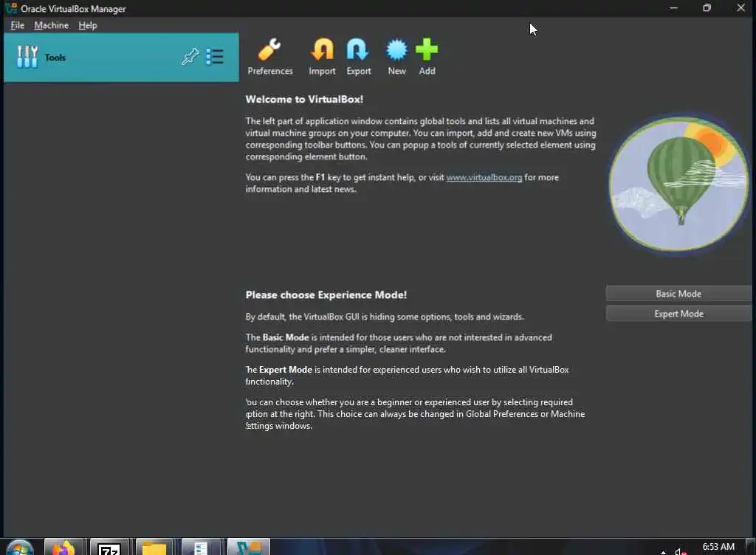
Task: Close the VirtualBox Manager window
Action: (741, 7)
